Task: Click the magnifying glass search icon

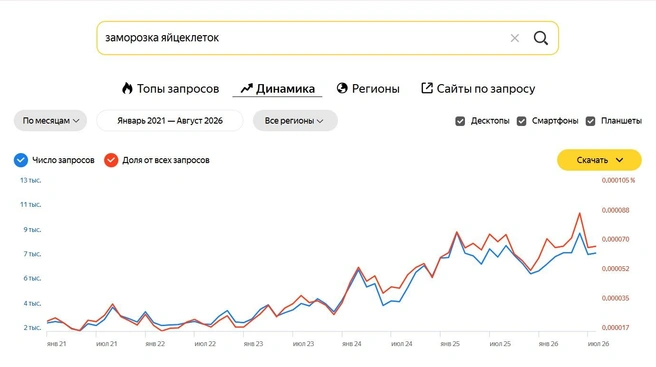Action: tap(541, 38)
